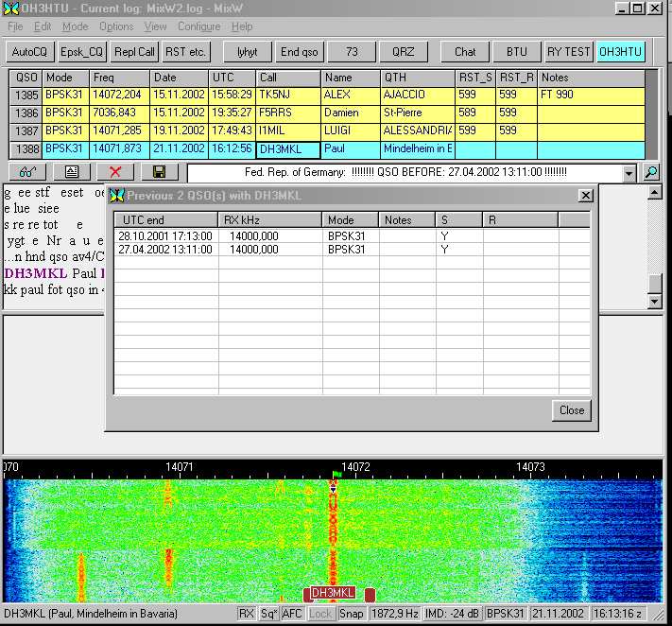
Task: Click the IMD -24 dB status value
Action: pyautogui.click(x=452, y=614)
